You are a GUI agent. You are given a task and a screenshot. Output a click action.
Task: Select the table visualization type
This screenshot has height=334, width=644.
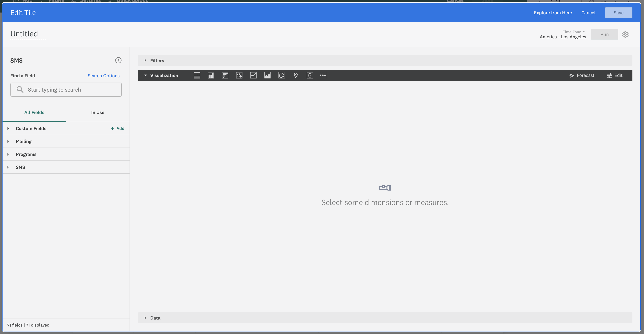pos(197,75)
